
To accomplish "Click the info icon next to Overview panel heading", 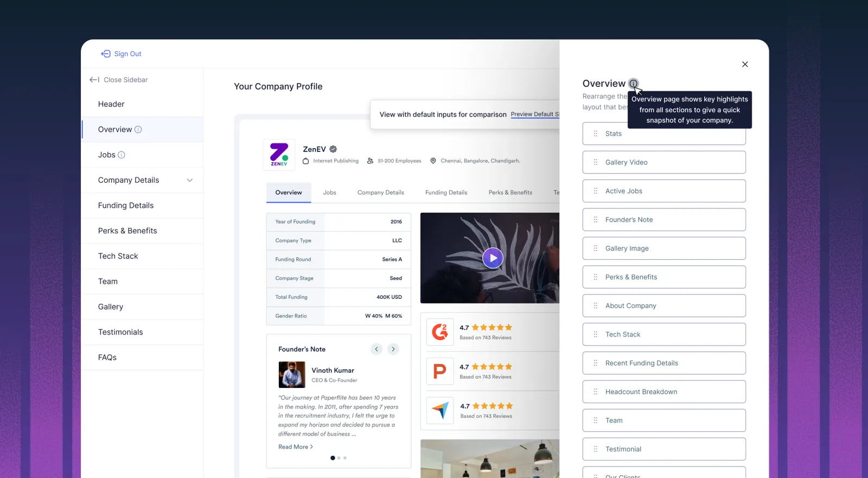I will tap(633, 84).
